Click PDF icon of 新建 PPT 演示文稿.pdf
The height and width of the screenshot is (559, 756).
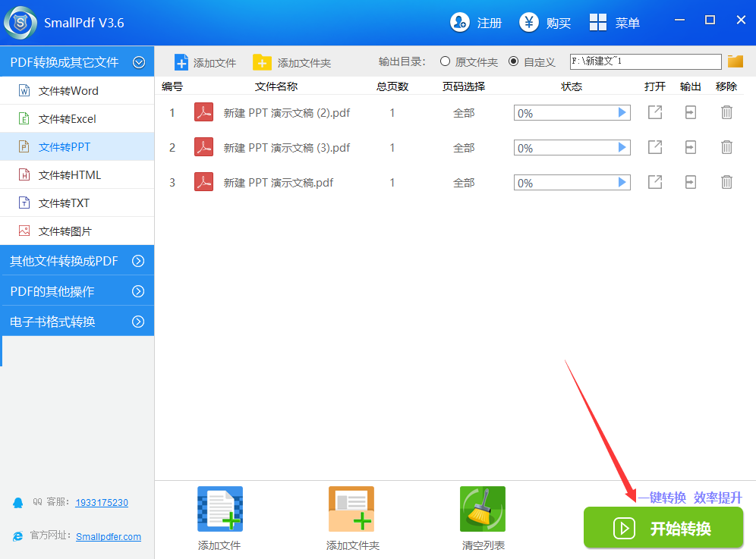[204, 182]
